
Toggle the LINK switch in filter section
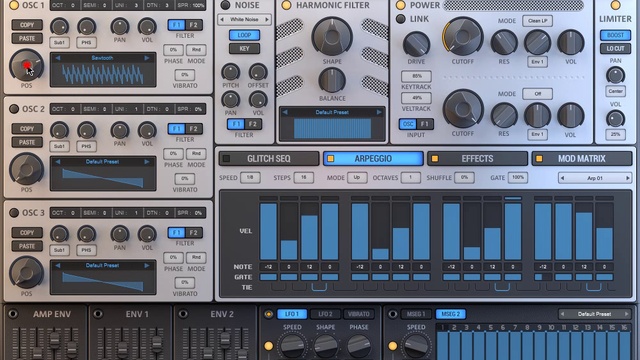(401, 19)
